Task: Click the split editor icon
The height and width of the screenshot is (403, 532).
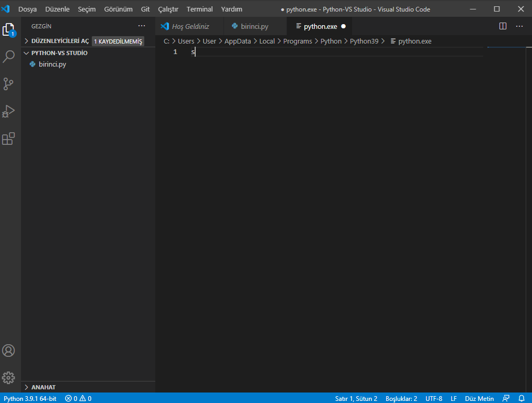Action: pyautogui.click(x=503, y=26)
